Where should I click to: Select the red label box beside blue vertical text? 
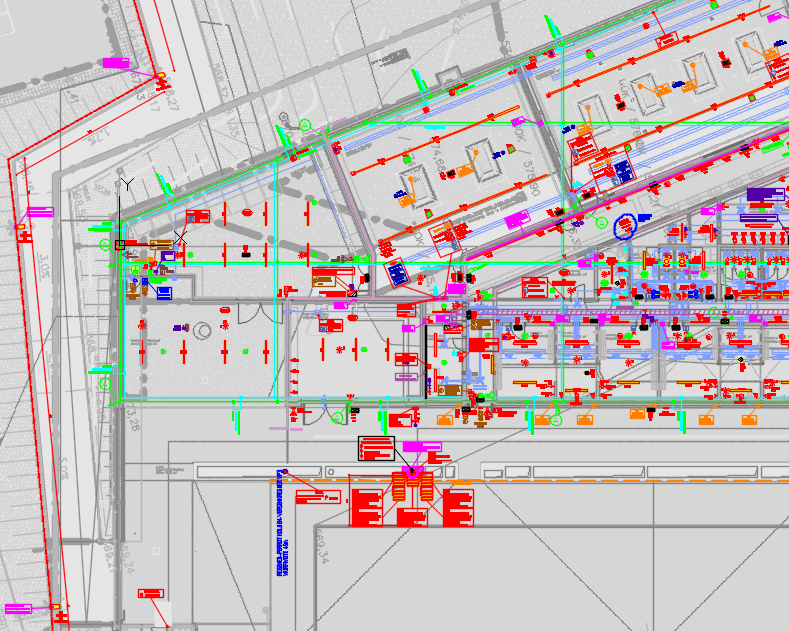click(x=318, y=497)
